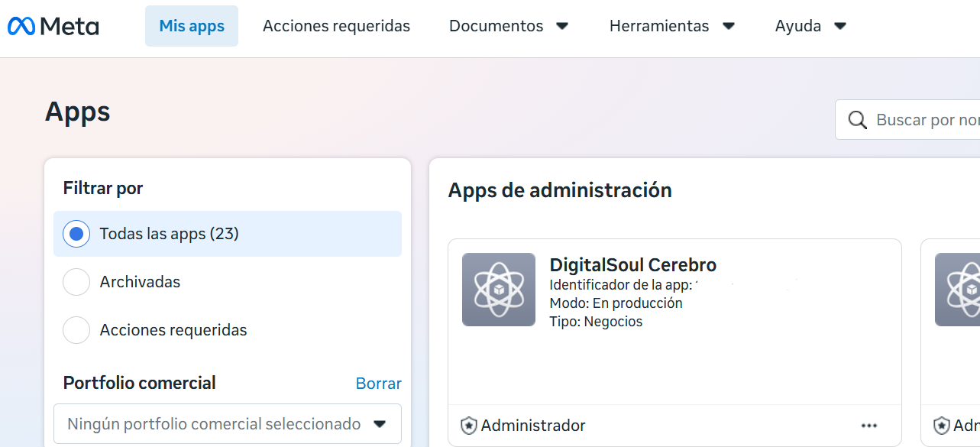
Task: Open the DigitalSoul Cerebro app title
Action: pos(633,265)
